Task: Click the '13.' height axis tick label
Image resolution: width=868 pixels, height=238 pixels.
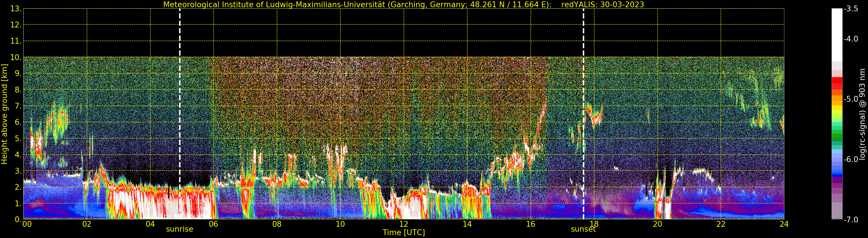Action: coord(16,9)
